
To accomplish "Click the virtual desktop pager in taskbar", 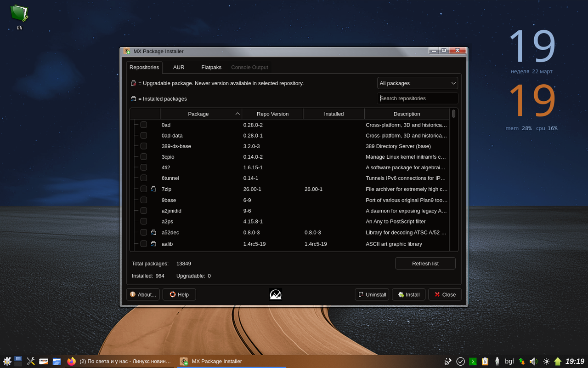I will pyautogui.click(x=18, y=361).
